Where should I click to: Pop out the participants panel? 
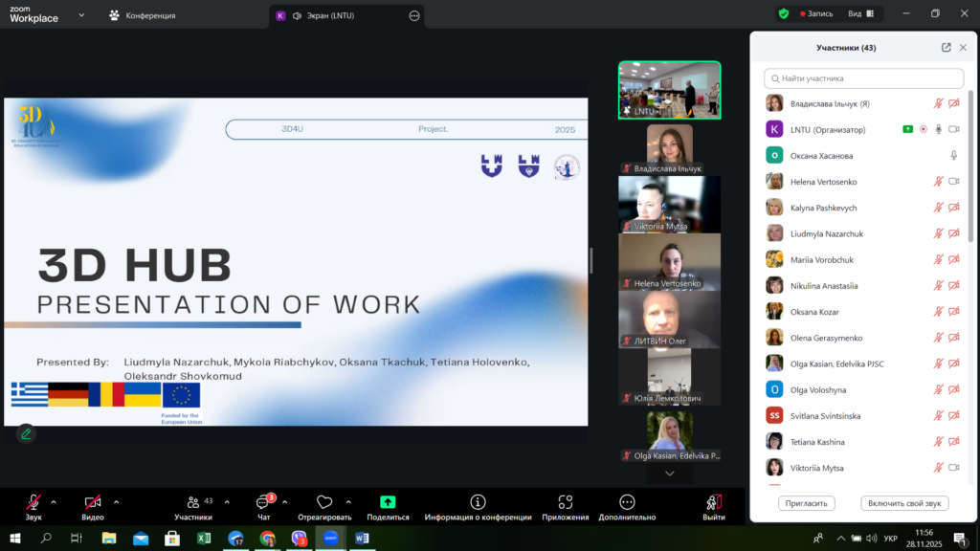click(946, 48)
